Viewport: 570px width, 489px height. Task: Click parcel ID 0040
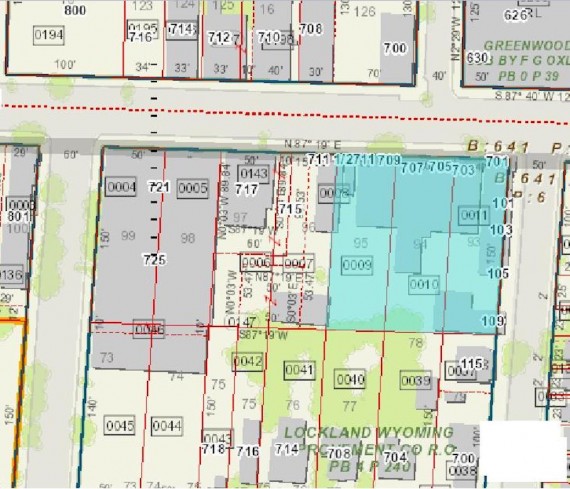[350, 380]
